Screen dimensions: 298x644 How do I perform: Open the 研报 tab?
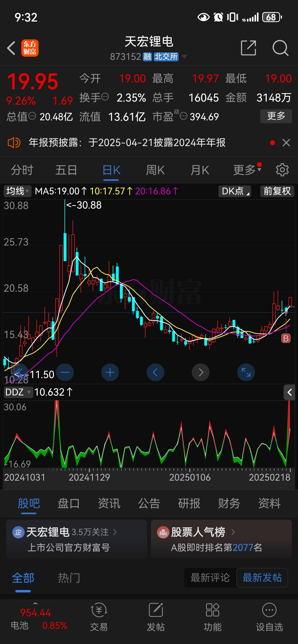point(189,504)
